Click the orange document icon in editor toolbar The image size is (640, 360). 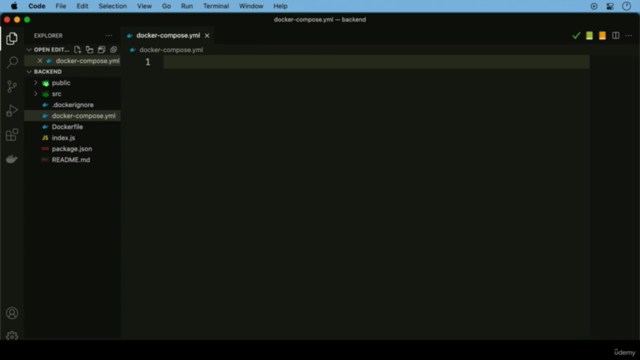point(602,36)
